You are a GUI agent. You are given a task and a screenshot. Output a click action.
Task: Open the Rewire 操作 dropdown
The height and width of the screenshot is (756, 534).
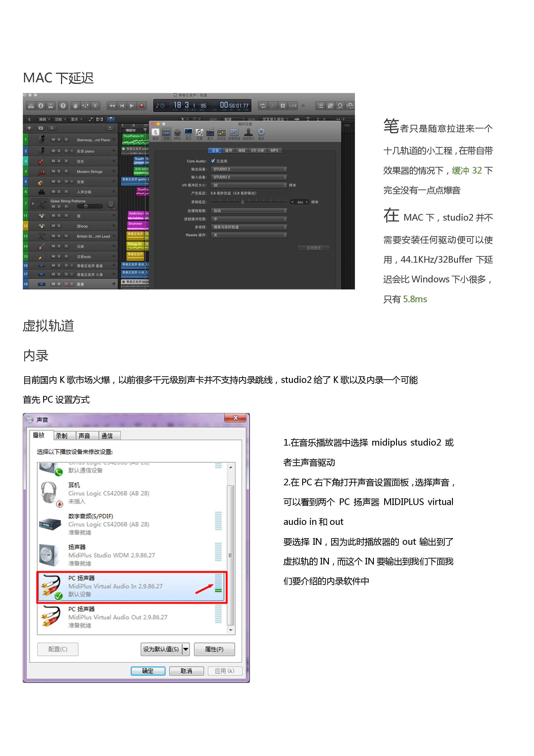pos(249,235)
